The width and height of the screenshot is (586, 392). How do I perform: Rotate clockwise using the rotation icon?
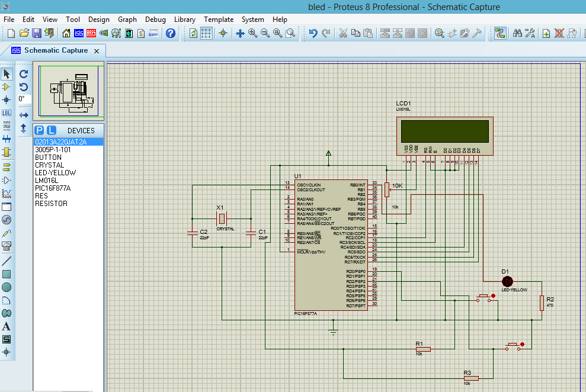[x=24, y=74]
